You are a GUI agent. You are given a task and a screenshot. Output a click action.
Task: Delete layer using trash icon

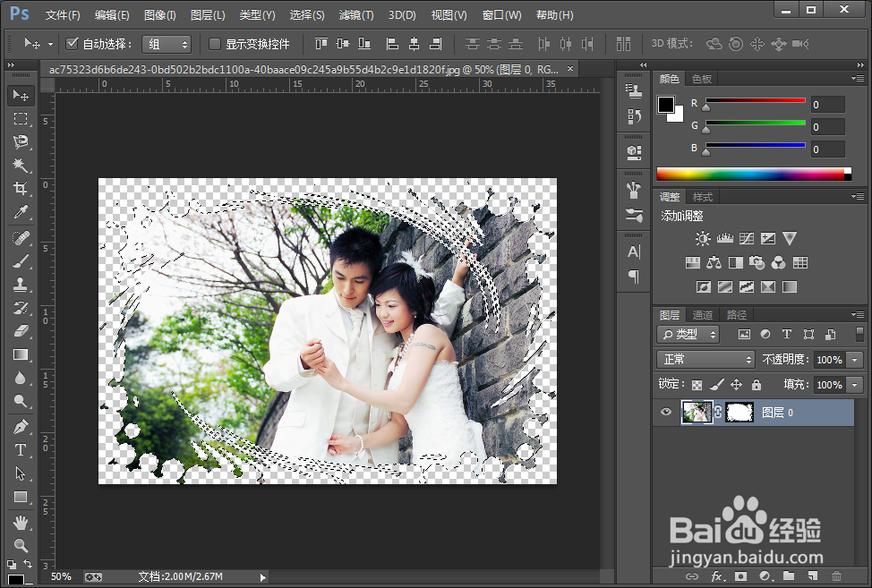(836, 576)
